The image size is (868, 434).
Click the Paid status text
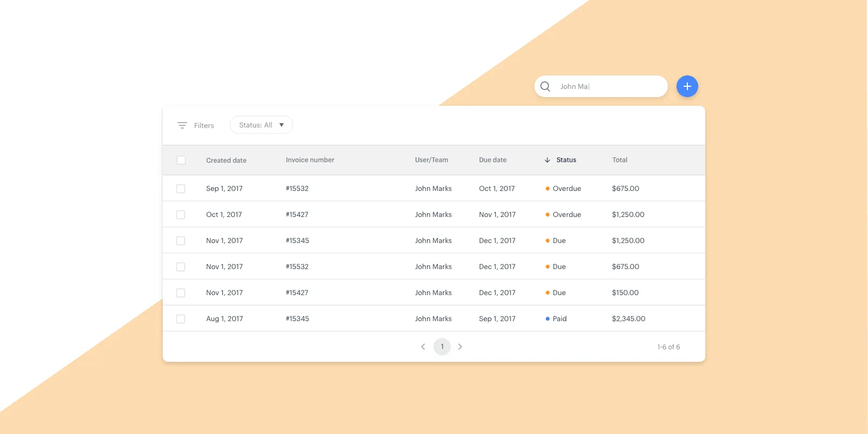559,319
